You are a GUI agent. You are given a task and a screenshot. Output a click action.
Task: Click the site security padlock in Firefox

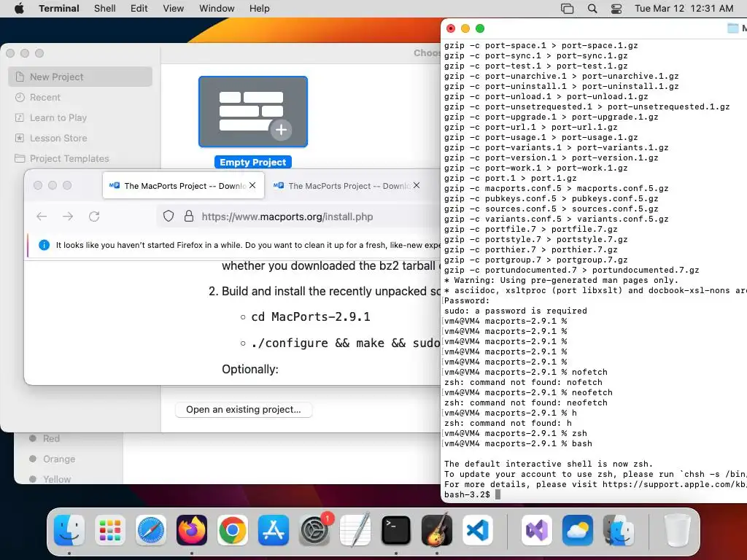coord(189,216)
